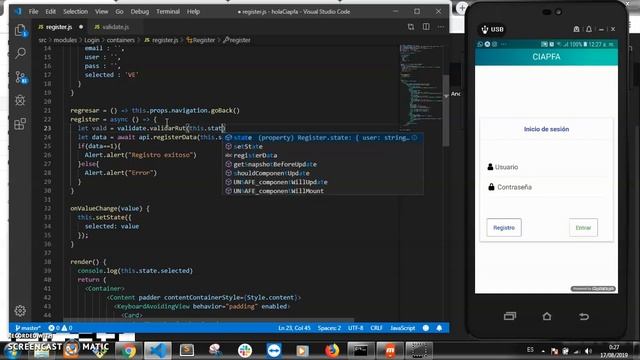The image size is (640, 360).
Task: Click the Usuario input field
Action: point(546,167)
